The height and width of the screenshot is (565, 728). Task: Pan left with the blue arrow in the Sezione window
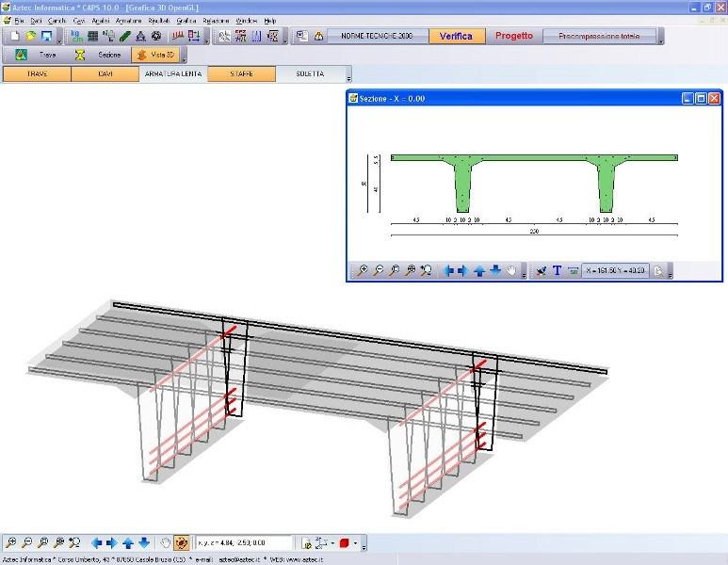449,271
